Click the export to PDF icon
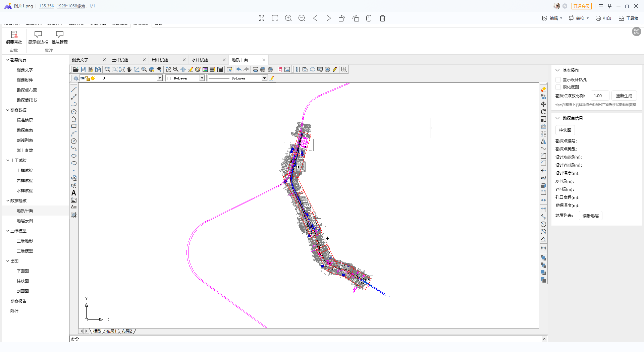Image resolution: width=644 pixels, height=352 pixels. [x=280, y=69]
